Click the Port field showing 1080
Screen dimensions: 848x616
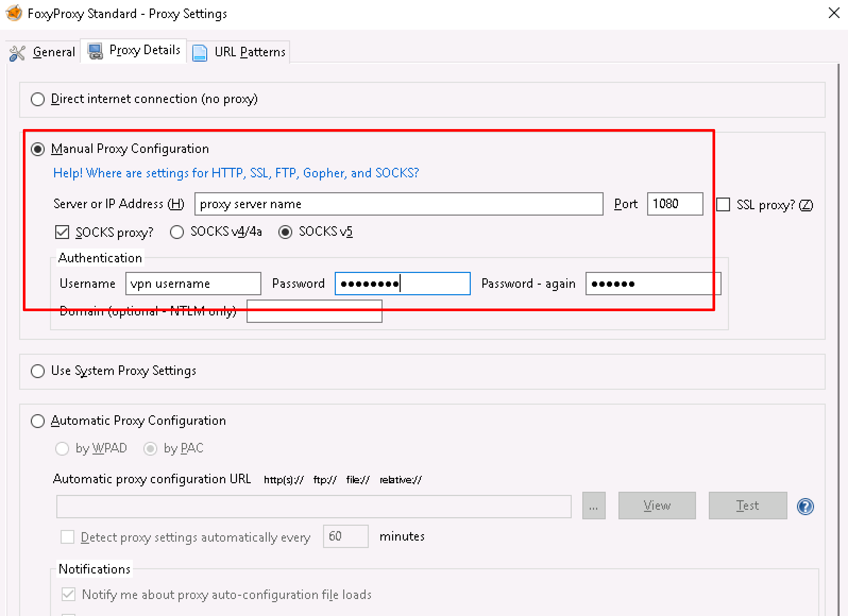coord(675,204)
